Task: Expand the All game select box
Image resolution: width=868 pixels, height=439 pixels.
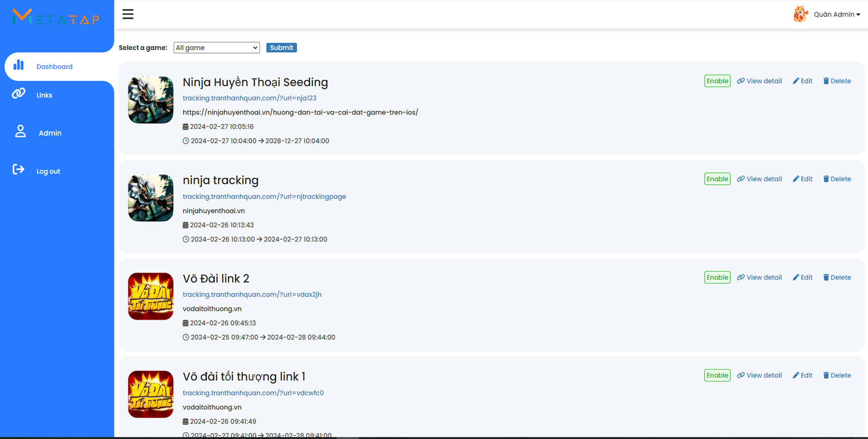Action: 216,48
